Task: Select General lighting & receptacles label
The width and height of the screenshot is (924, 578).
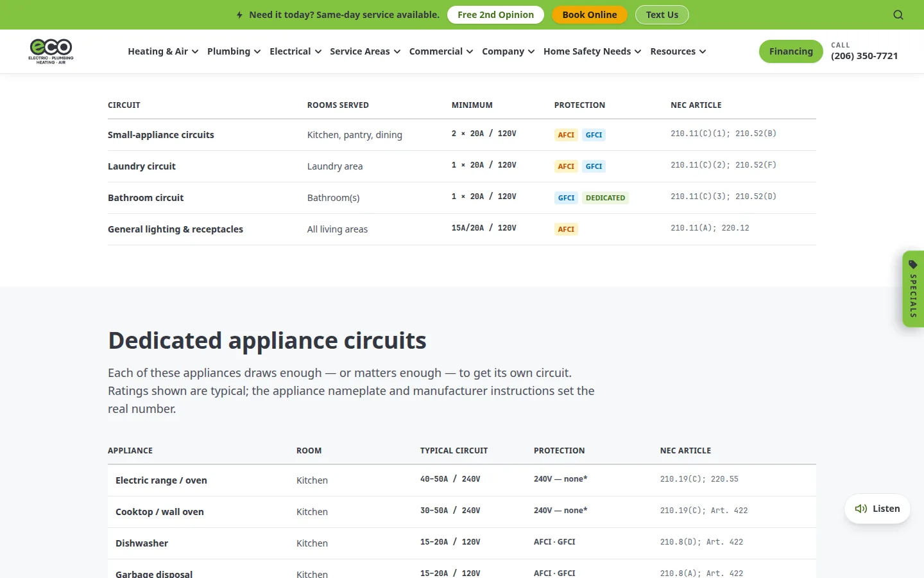Action: point(175,229)
